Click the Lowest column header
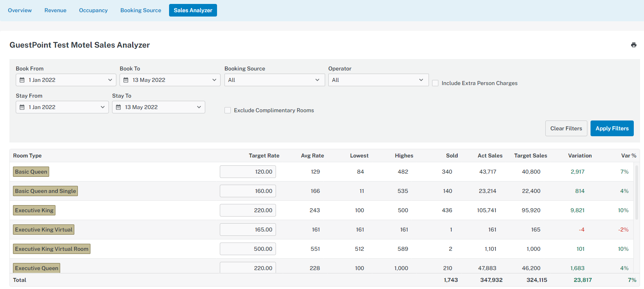Image resolution: width=644 pixels, height=289 pixels. click(359, 156)
